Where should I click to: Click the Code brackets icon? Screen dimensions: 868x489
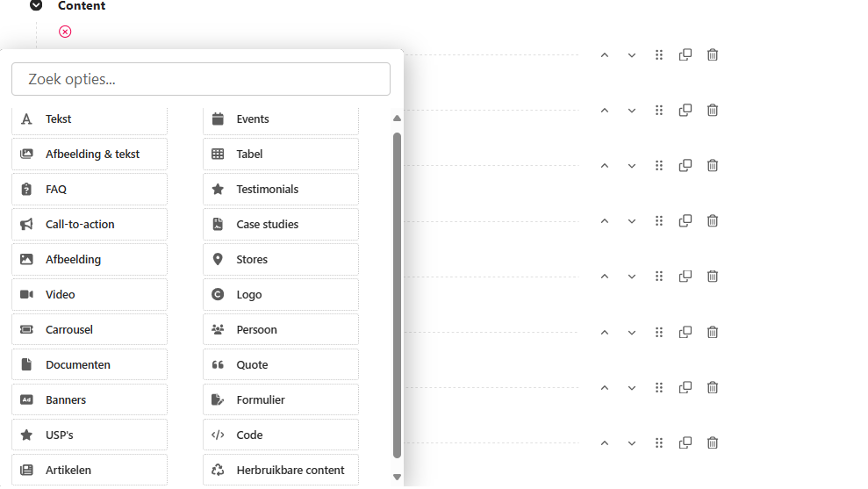218,435
